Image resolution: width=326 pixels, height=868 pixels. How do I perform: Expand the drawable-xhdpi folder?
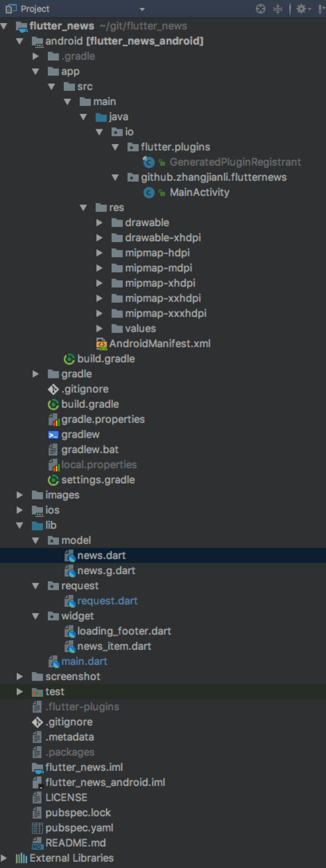[x=99, y=238]
